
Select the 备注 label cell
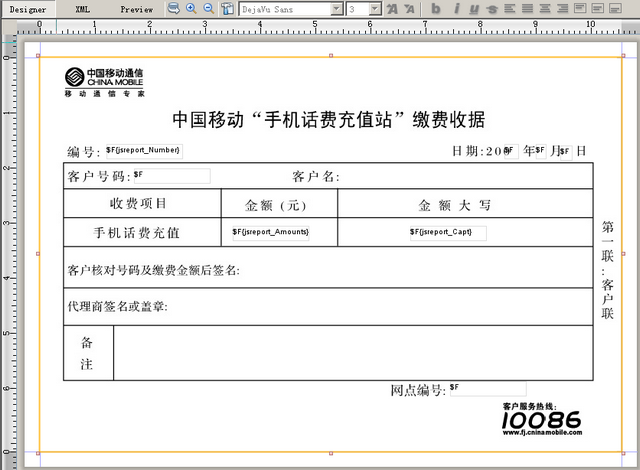pos(87,353)
